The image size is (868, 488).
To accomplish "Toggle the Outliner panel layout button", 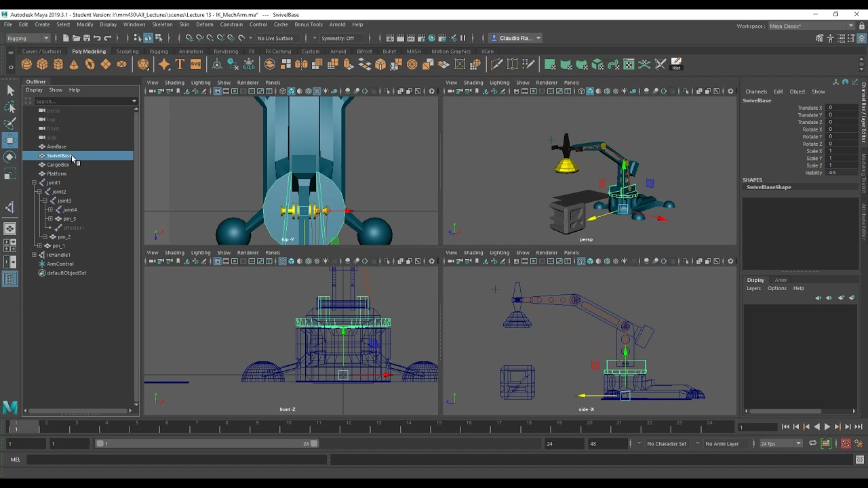I will 10,279.
